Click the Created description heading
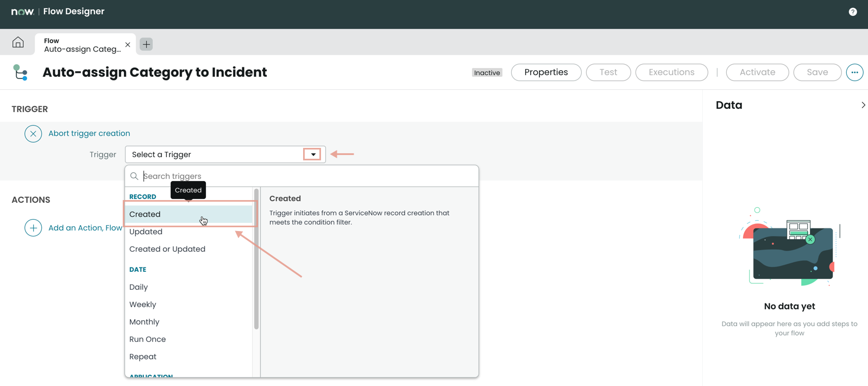 point(285,198)
